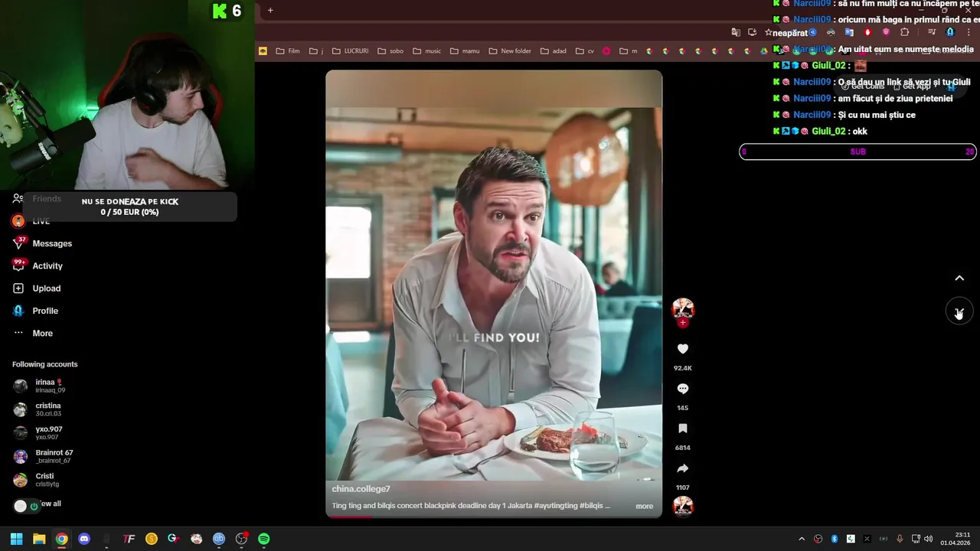The width and height of the screenshot is (980, 551).
Task: Open a new Chrome tab with plus
Action: [x=270, y=10]
